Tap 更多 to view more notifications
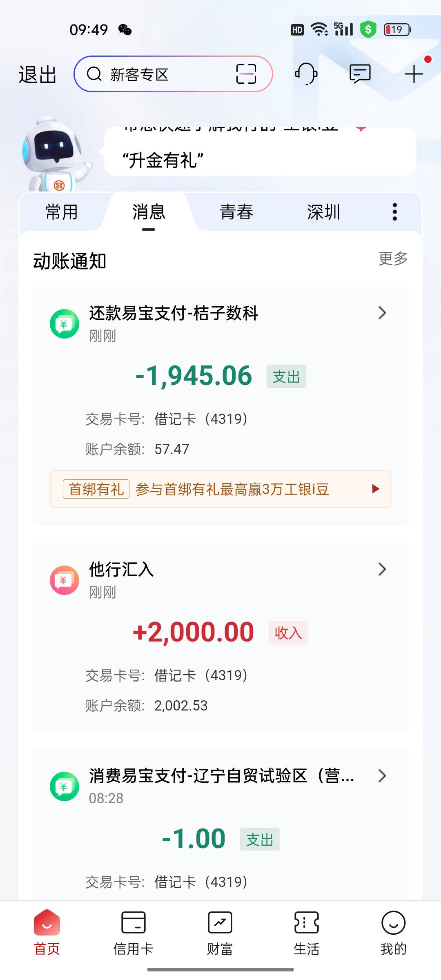This screenshot has height=980, width=441. click(393, 258)
